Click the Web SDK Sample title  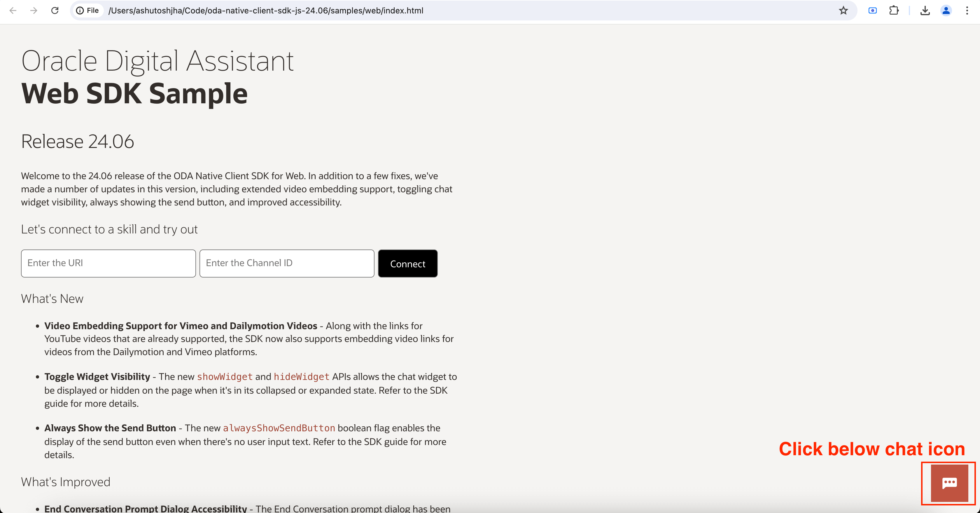pos(135,94)
